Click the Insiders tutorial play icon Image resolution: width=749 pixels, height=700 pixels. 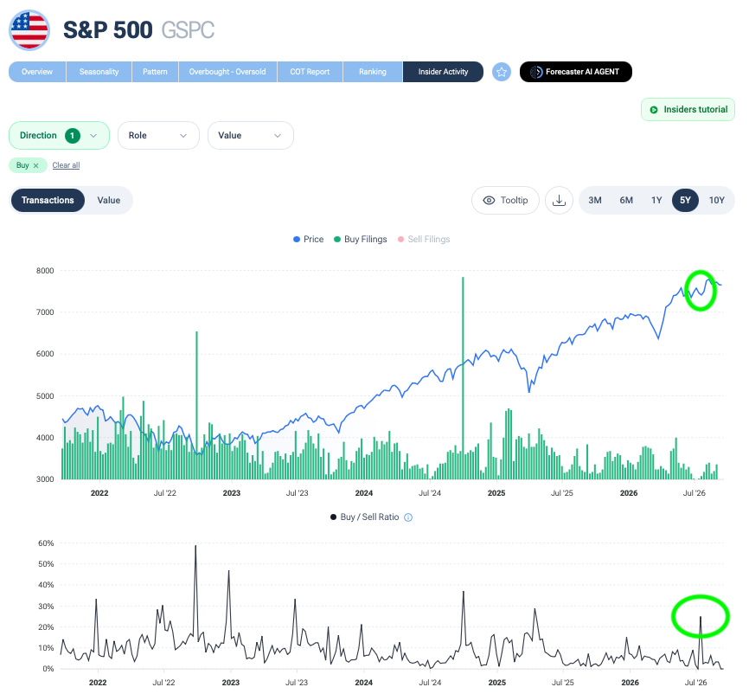654,110
